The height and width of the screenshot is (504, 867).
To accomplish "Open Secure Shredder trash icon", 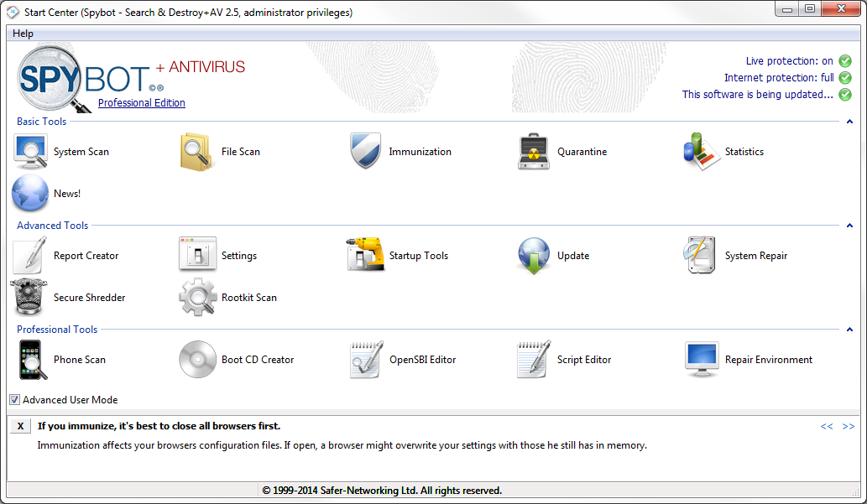I will click(29, 297).
